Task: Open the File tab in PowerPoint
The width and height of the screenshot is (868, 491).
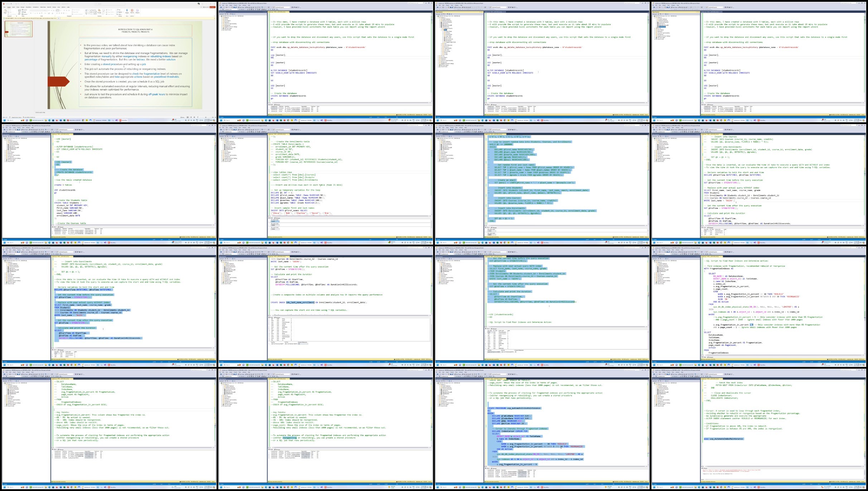Action: pos(4,7)
